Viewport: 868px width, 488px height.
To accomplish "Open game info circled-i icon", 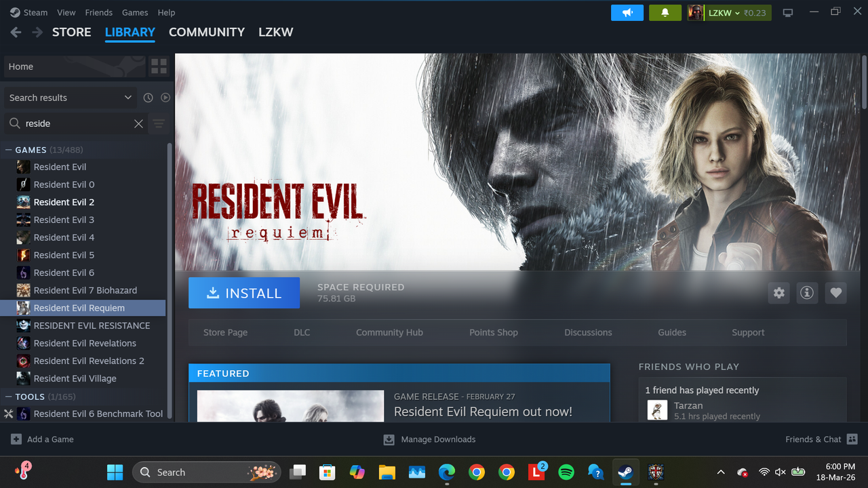I will [x=807, y=292].
